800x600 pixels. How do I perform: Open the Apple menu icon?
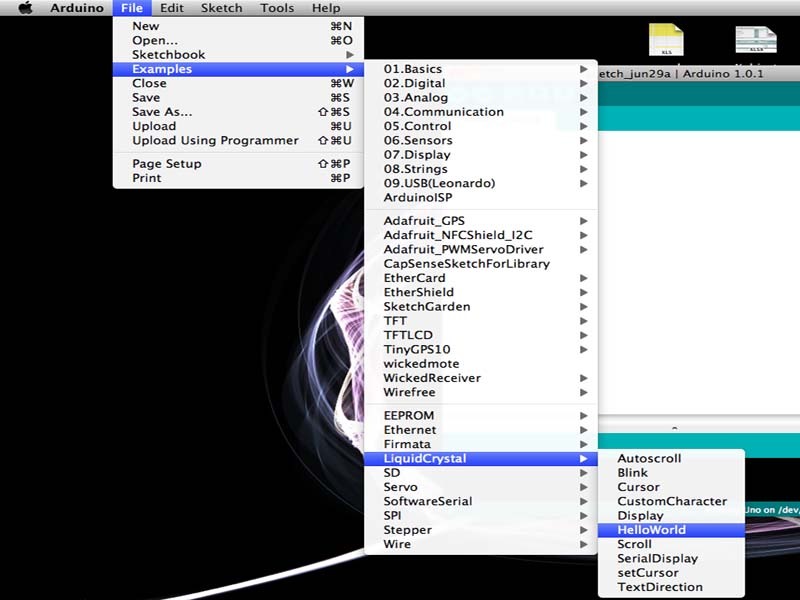pyautogui.click(x=25, y=8)
